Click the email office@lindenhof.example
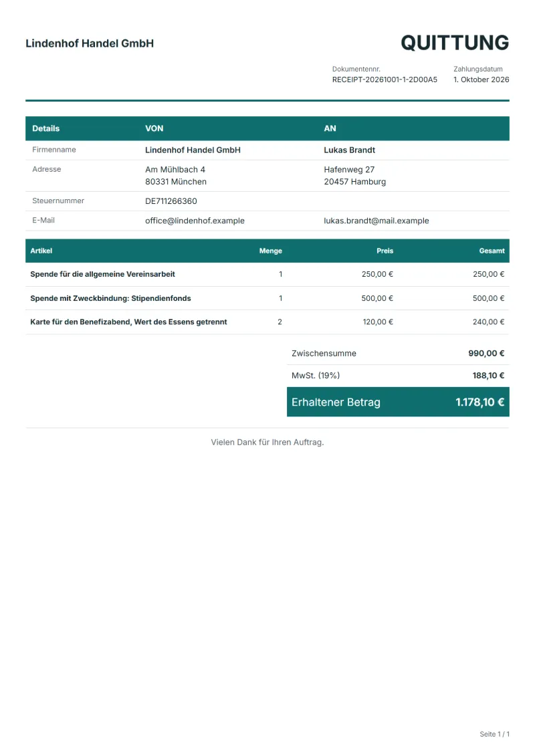Image resolution: width=535 pixels, height=756 pixels. [195, 221]
